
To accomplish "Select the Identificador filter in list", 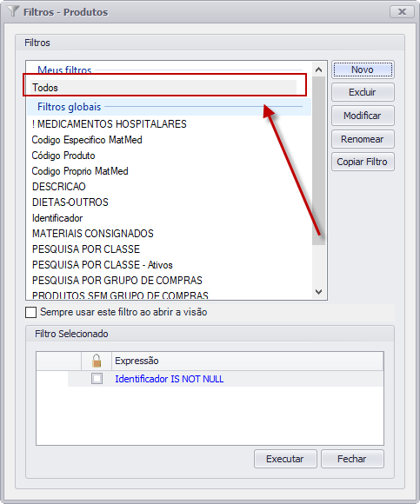I will 57,218.
